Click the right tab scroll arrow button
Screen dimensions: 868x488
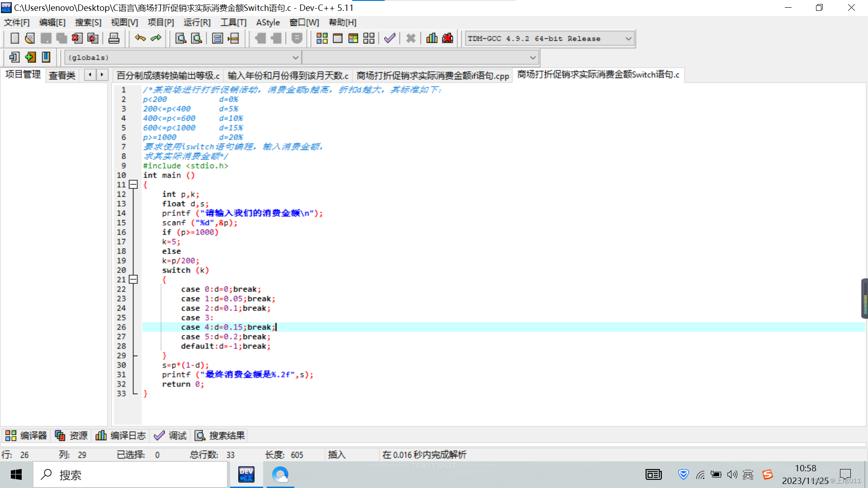pyautogui.click(x=102, y=75)
